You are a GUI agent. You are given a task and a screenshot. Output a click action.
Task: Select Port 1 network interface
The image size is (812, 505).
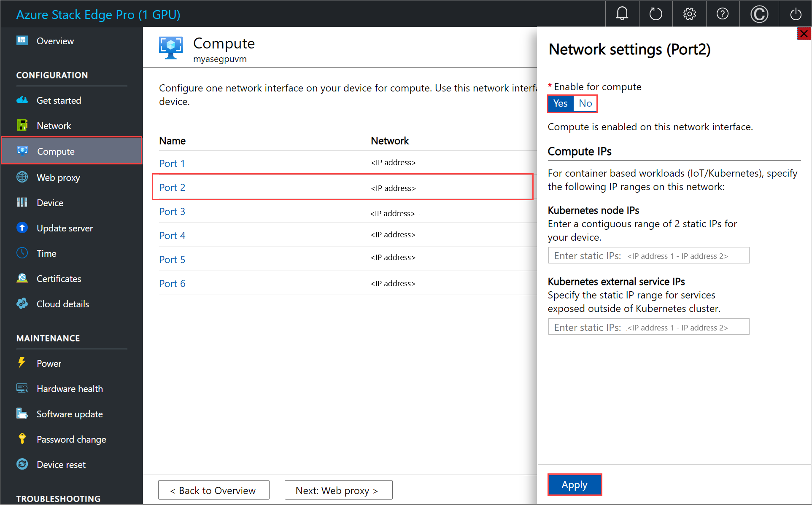171,162
